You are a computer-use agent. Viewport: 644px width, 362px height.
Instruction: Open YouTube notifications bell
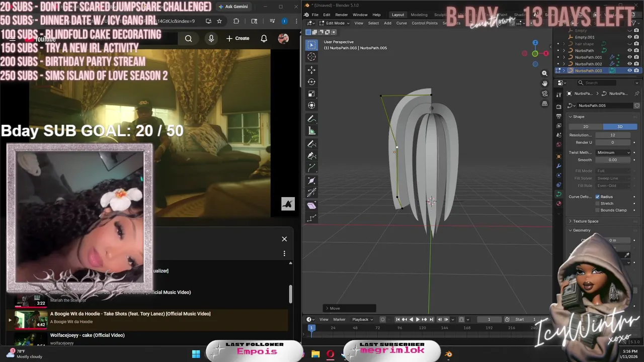click(264, 38)
